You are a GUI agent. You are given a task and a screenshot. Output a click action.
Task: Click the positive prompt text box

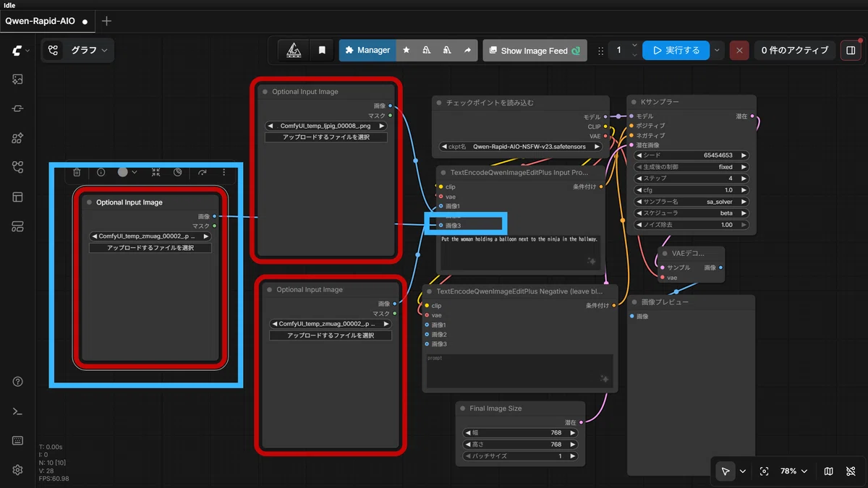pos(519,252)
